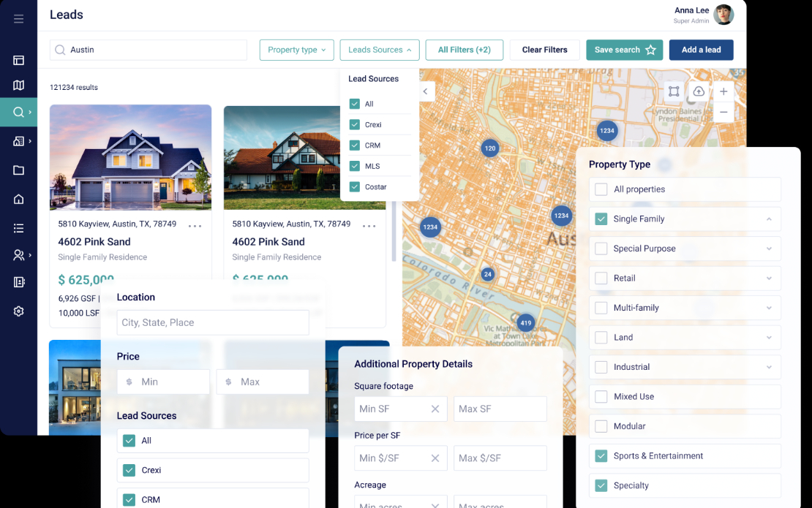Expand the Multi-family chevron
812x508 pixels.
click(x=769, y=308)
